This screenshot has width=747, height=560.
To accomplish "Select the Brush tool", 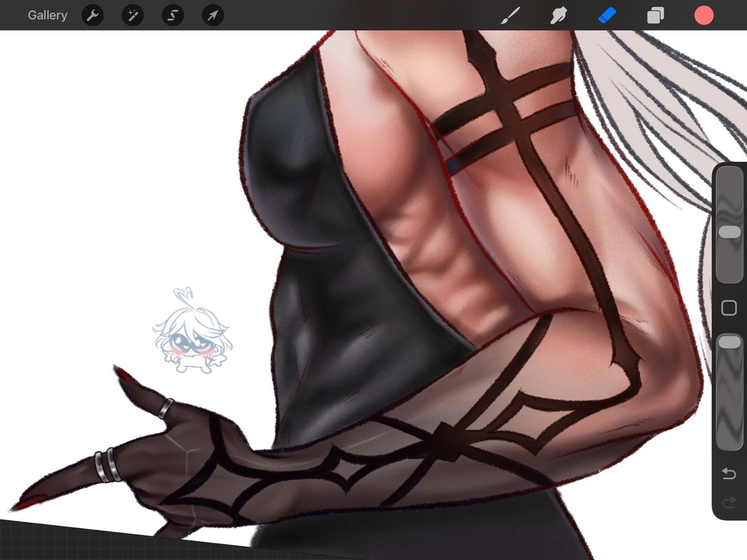I will [x=510, y=16].
